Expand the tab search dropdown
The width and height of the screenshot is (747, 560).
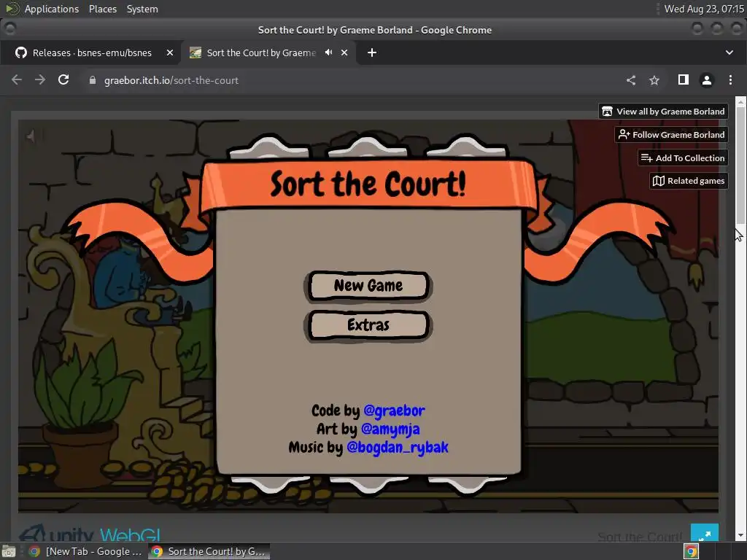tap(729, 52)
